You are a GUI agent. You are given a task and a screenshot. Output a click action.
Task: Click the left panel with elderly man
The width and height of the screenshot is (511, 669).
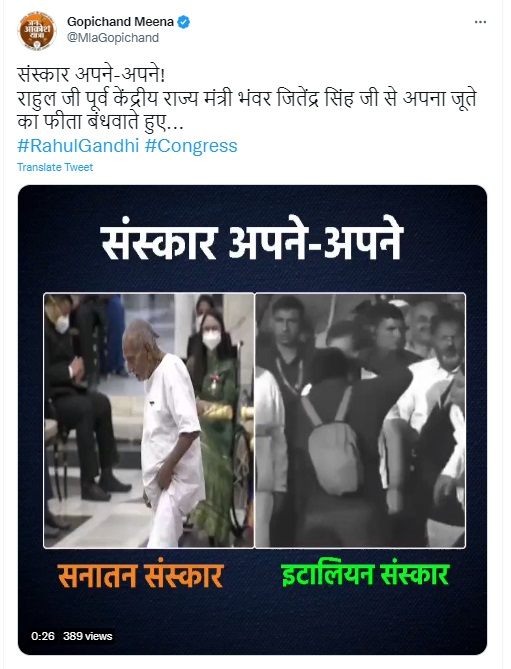pos(149,420)
